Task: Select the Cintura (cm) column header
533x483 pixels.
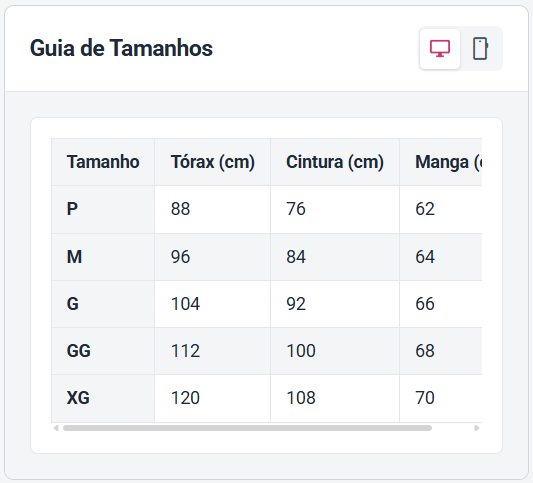Action: pyautogui.click(x=335, y=162)
